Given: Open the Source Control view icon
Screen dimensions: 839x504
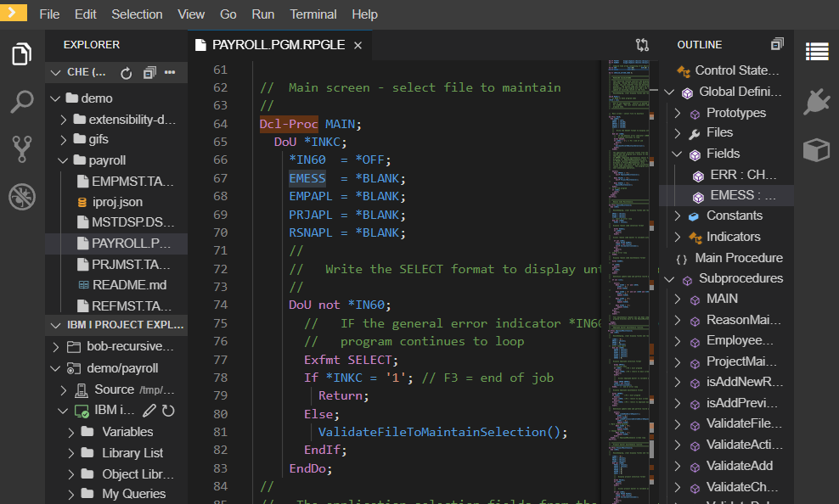Looking at the screenshot, I should coord(21,149).
